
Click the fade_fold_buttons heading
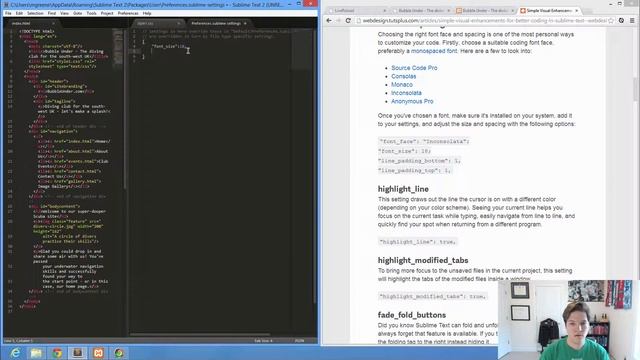tap(411, 315)
